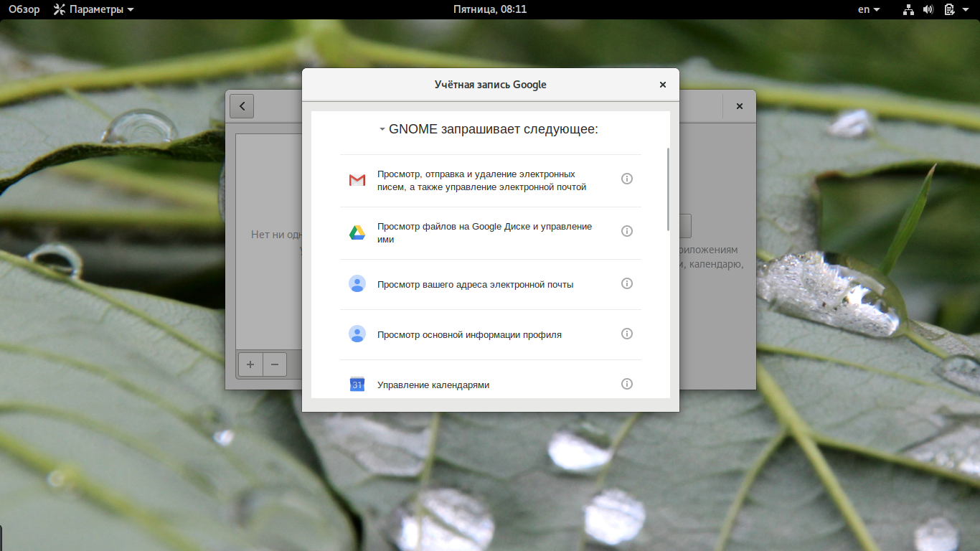Click the volume icon in top bar

(928, 9)
